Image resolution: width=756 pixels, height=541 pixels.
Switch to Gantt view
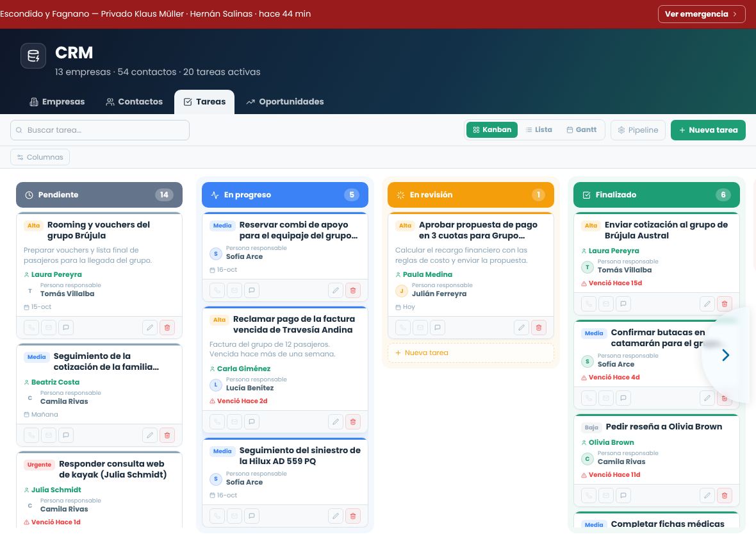click(582, 129)
